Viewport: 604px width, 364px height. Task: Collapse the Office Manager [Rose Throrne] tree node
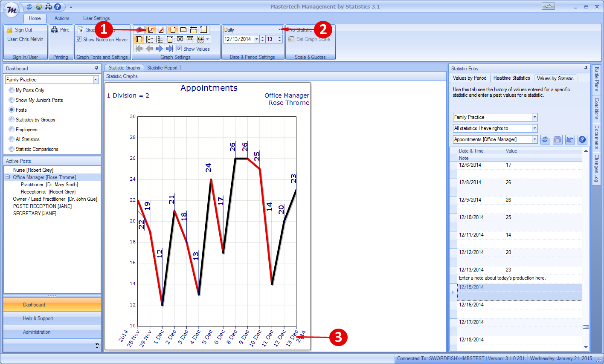[8, 177]
